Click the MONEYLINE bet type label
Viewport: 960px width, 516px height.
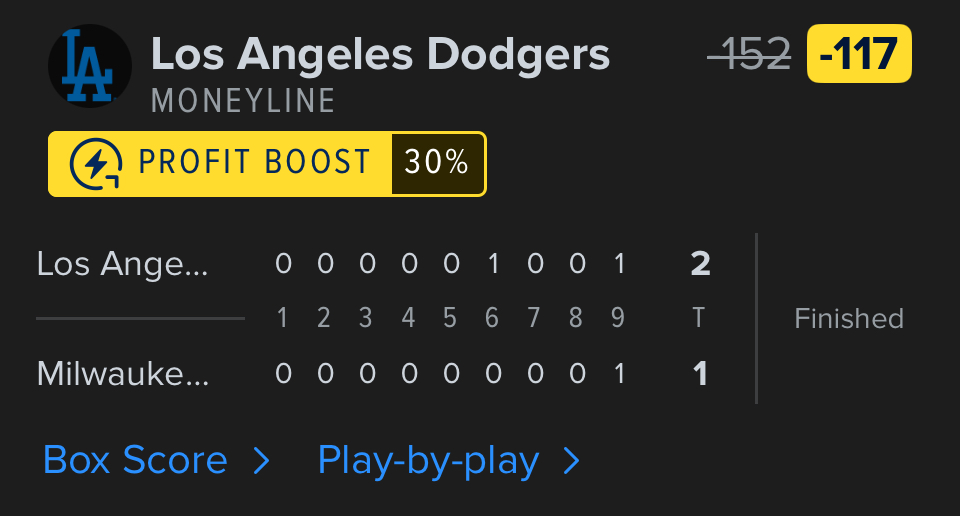pos(243,101)
